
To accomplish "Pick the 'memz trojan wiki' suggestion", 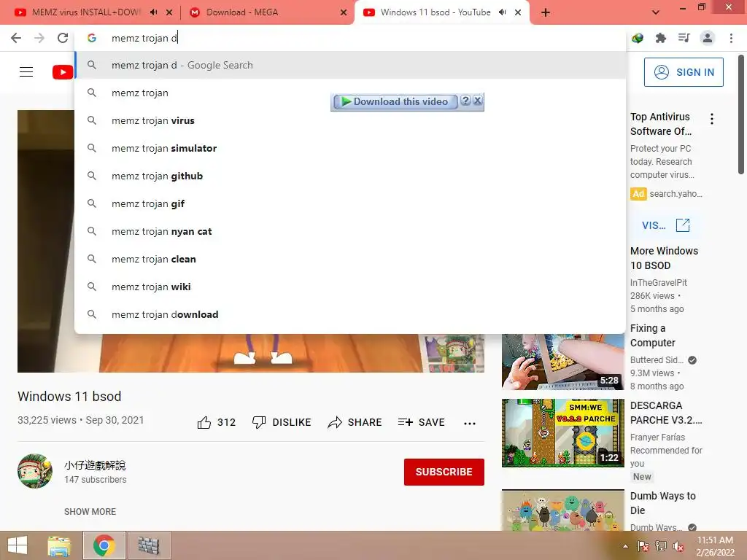I will 350,287.
